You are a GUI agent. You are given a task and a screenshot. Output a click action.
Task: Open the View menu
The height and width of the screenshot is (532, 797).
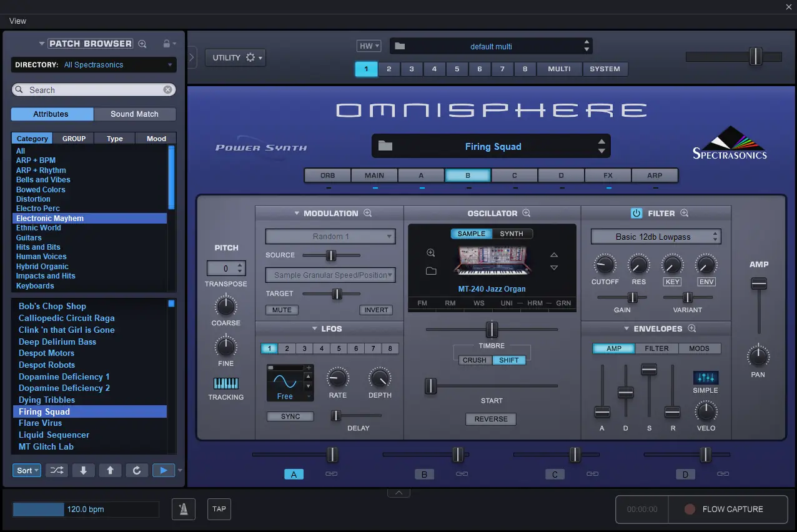[x=17, y=21]
